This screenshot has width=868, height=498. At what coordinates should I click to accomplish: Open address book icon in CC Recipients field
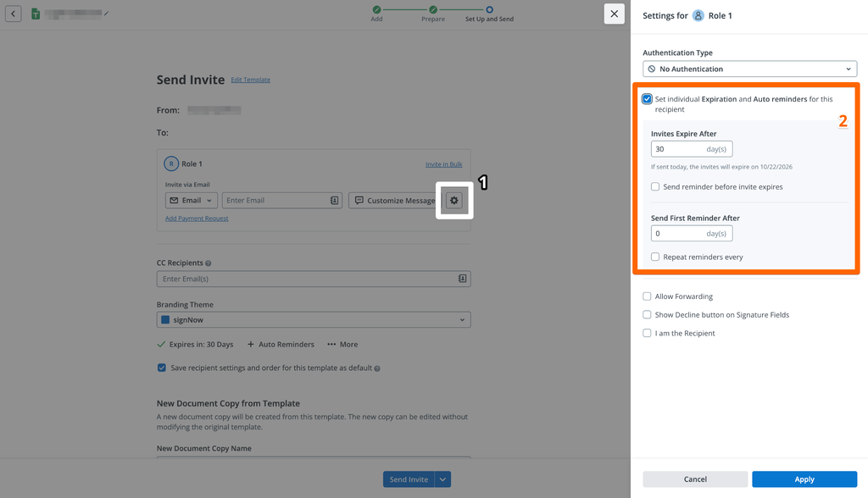(x=462, y=279)
